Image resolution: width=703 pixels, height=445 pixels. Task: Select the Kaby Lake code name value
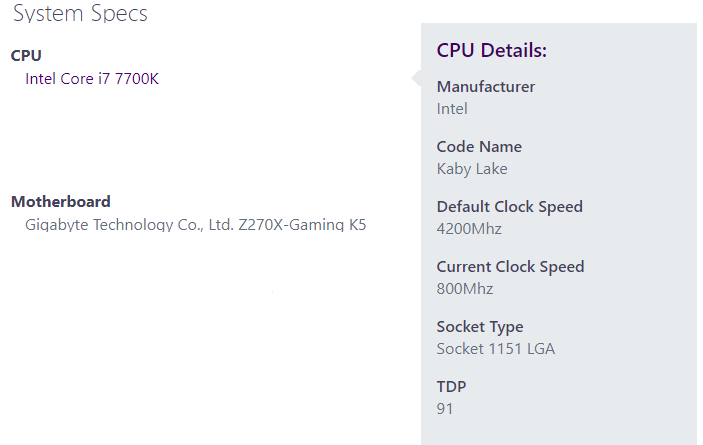click(x=472, y=169)
